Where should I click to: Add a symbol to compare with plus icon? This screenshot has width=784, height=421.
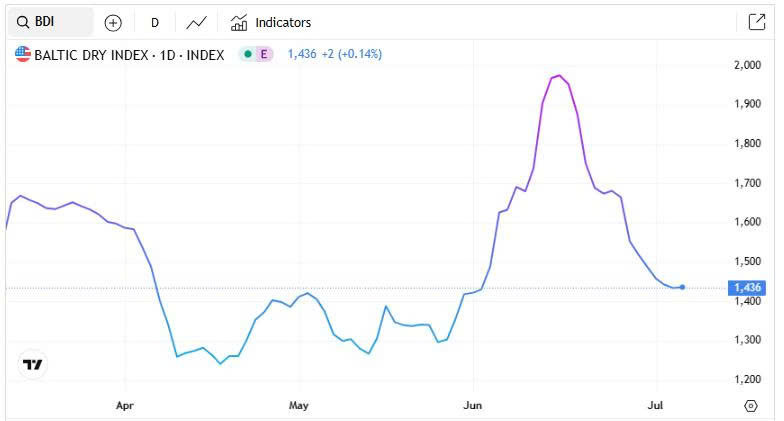click(x=113, y=22)
